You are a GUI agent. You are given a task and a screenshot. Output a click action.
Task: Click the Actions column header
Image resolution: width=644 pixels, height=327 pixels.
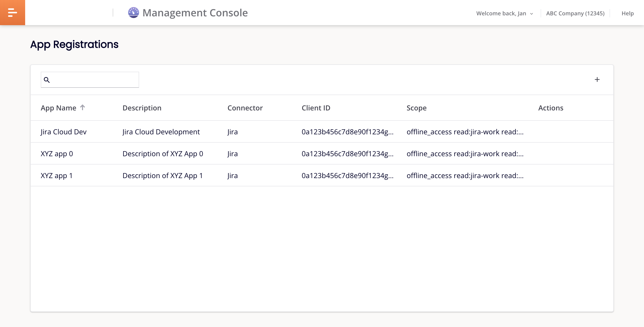551,108
